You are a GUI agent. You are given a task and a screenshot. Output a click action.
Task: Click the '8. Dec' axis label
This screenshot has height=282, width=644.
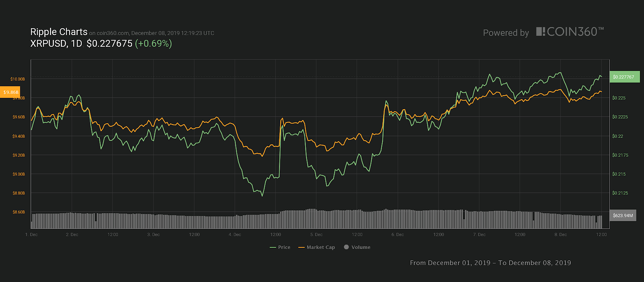click(x=561, y=234)
